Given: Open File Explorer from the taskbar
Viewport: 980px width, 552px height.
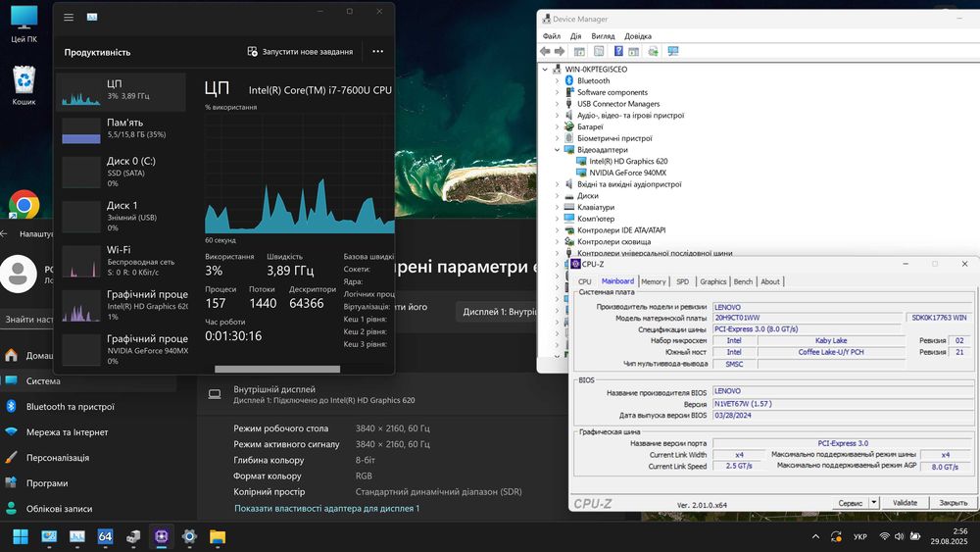Looking at the screenshot, I should click(217, 536).
